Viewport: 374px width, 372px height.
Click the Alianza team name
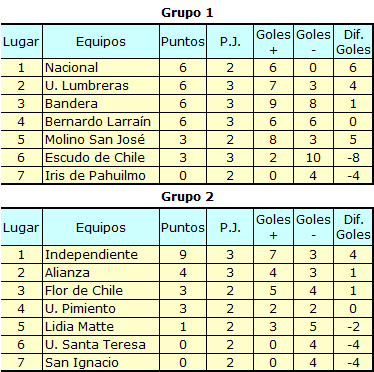coord(67,273)
